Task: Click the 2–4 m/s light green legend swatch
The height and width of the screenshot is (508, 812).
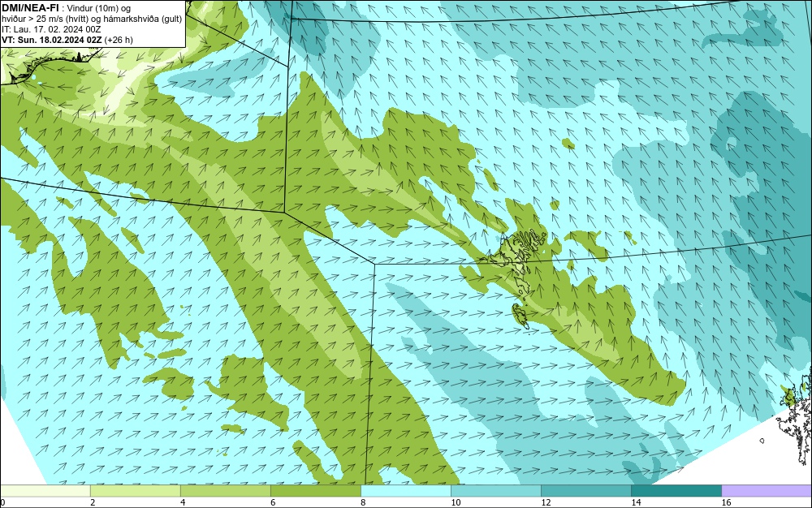Action: pyautogui.click(x=135, y=490)
